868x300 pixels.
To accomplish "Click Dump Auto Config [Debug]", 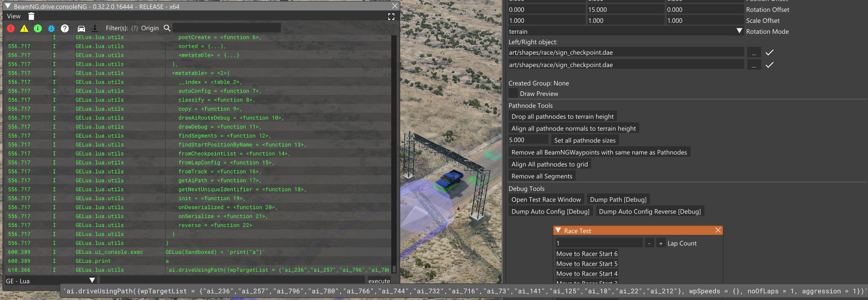I will pyautogui.click(x=550, y=212).
